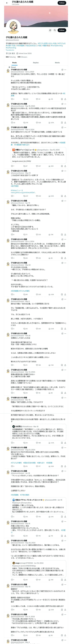Click the circular icon left of profile search
The width and height of the screenshot is (72, 644).
point(50,30)
